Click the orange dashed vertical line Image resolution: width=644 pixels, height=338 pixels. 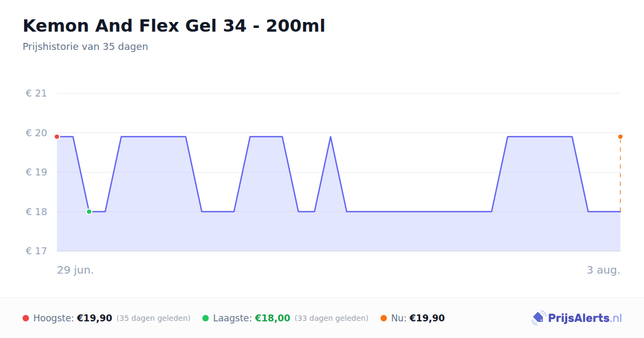tap(620, 175)
